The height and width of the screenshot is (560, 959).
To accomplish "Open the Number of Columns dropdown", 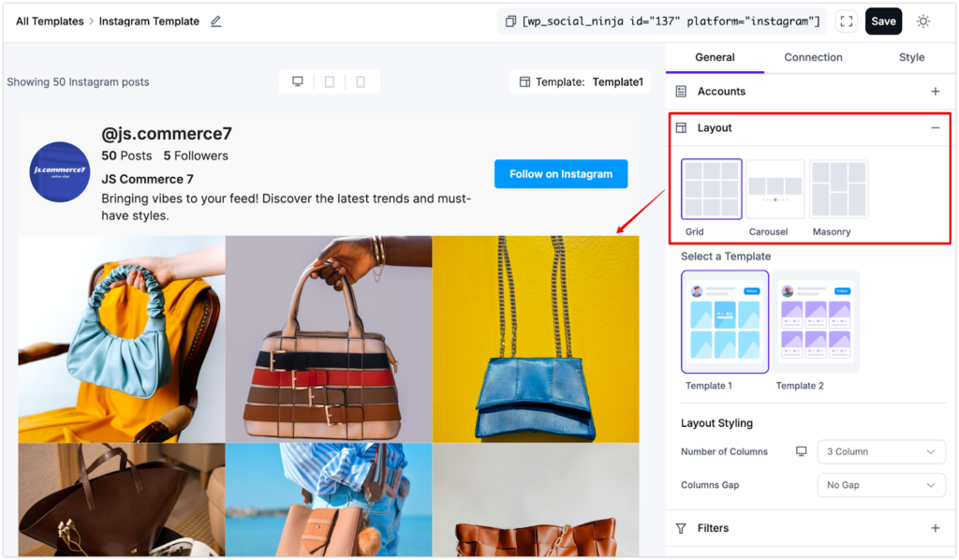I will point(880,450).
